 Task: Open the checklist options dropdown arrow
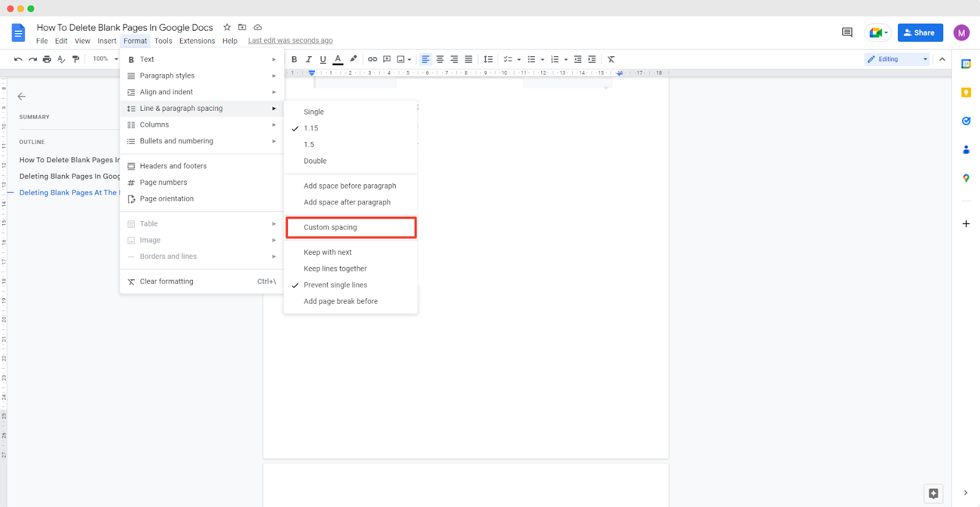(519, 60)
